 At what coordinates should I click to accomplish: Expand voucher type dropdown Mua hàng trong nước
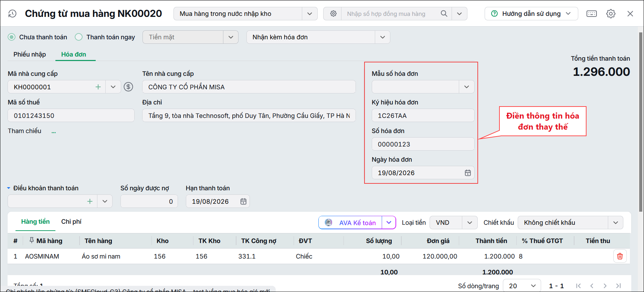click(310, 14)
